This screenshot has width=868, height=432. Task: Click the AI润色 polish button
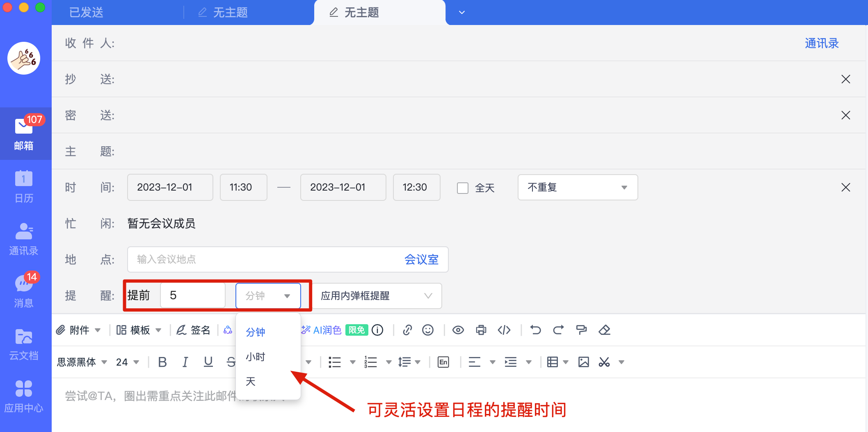point(321,330)
